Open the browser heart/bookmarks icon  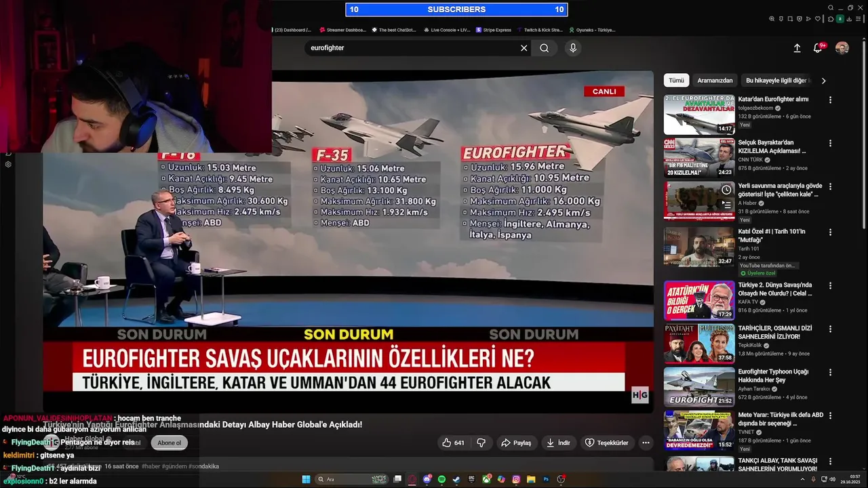click(x=818, y=19)
